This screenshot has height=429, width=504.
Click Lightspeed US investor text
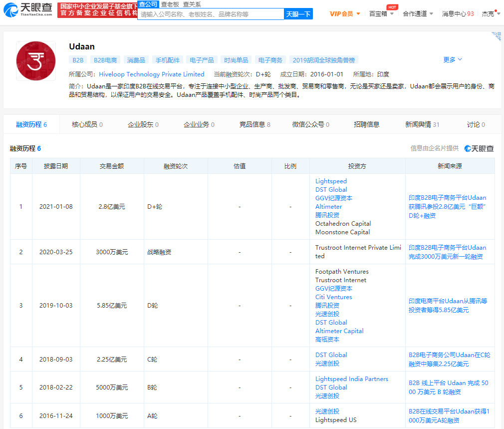[335, 420]
